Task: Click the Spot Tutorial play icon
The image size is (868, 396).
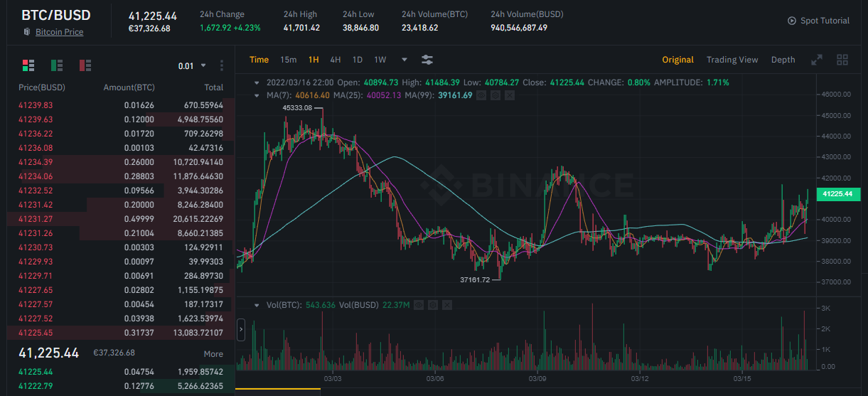Action: coord(792,21)
